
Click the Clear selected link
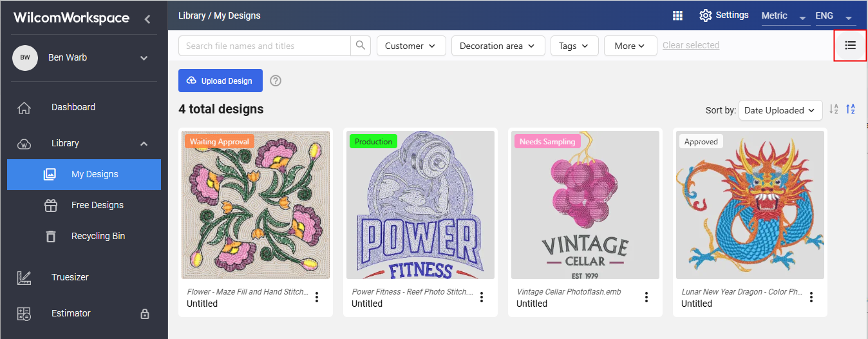(x=690, y=45)
